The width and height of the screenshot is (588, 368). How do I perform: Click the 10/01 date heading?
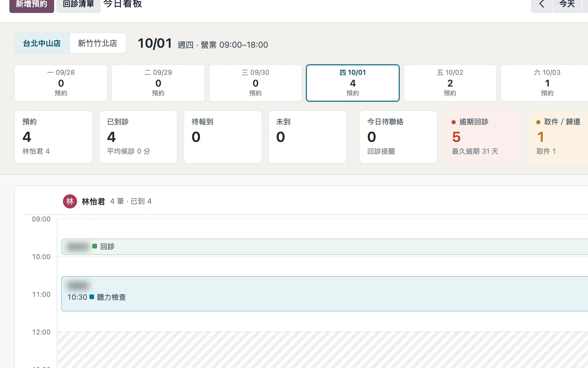tap(155, 44)
